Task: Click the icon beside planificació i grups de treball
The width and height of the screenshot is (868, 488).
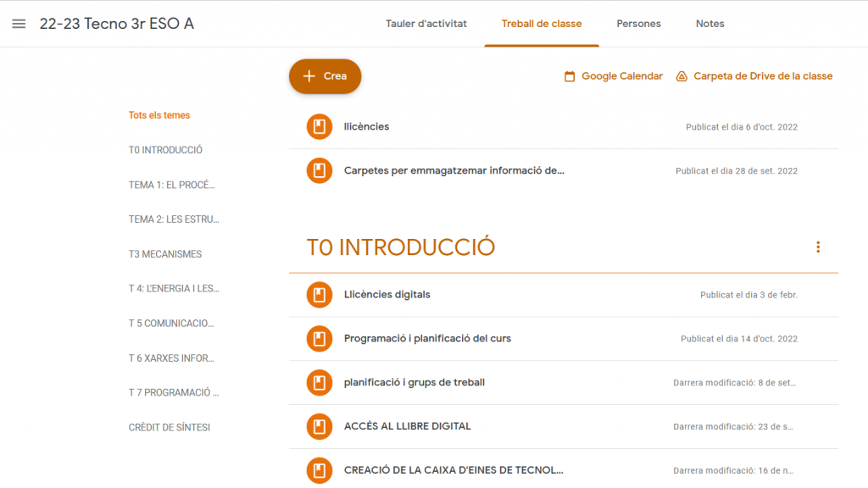Action: click(319, 383)
